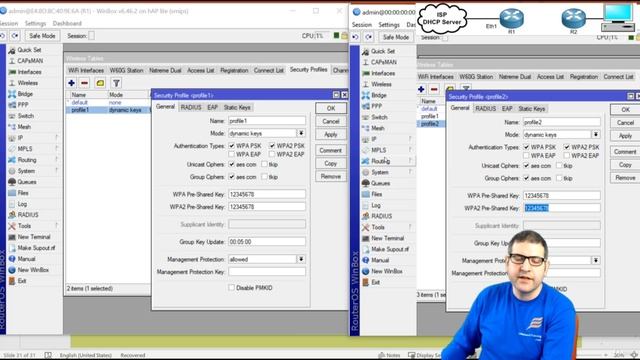Click Copy in profile1 dialog
This screenshot has width=640, height=360.
point(331,163)
